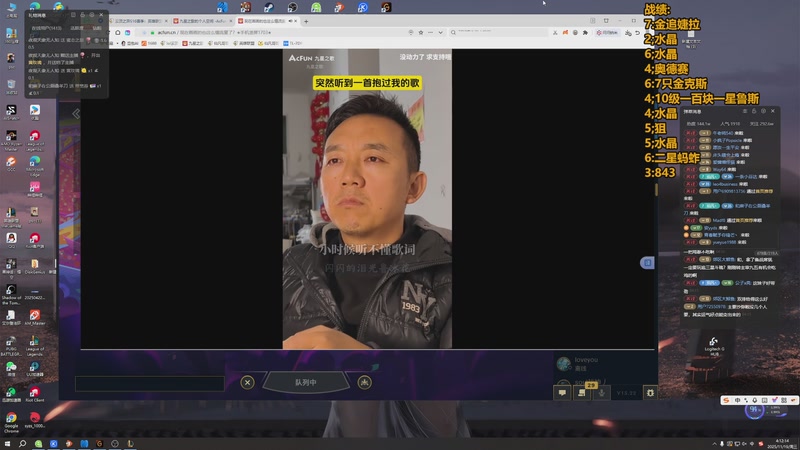The width and height of the screenshot is (800, 450).
Task: Click the streaming video of the man
Action: click(367, 199)
